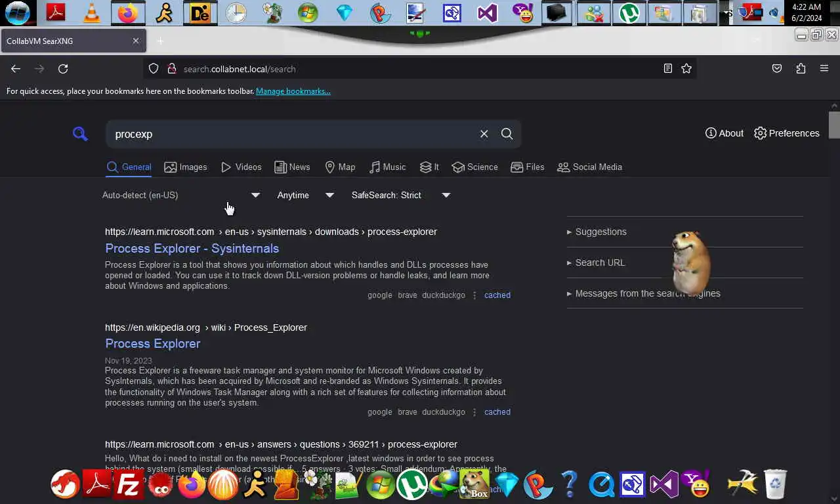
Task: Switch to the Videos tab
Action: click(241, 167)
